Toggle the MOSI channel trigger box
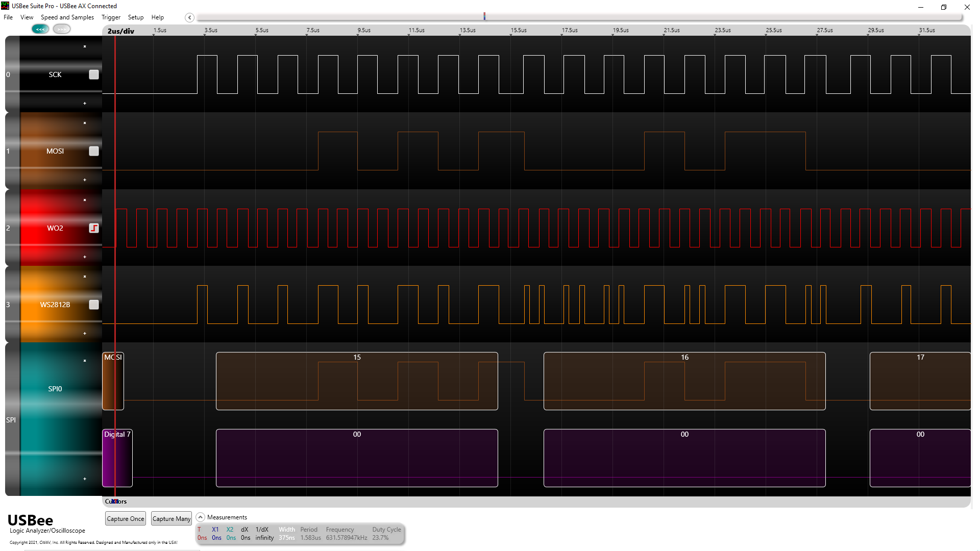 94,151
